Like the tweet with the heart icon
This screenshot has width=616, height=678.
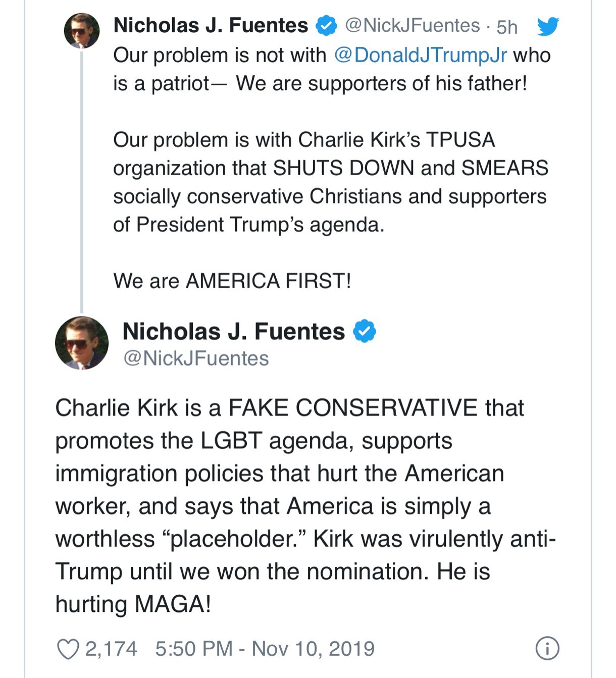[68, 649]
